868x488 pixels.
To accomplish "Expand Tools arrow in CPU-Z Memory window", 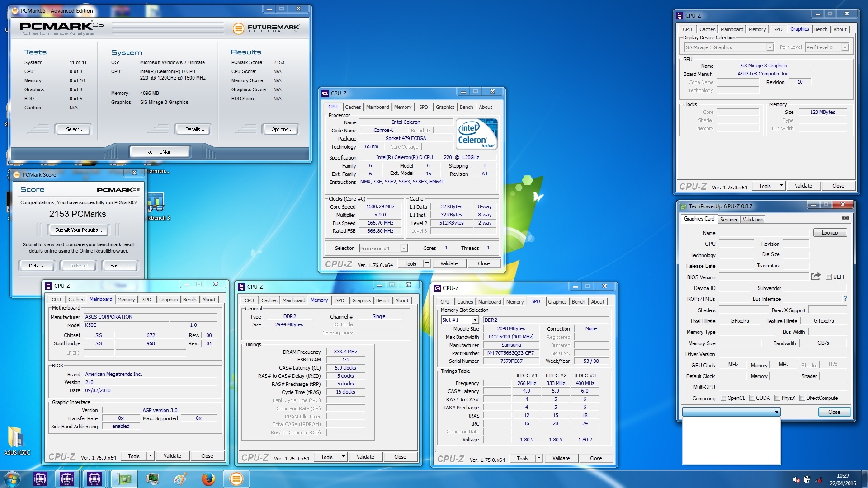I will pyautogui.click(x=343, y=457).
